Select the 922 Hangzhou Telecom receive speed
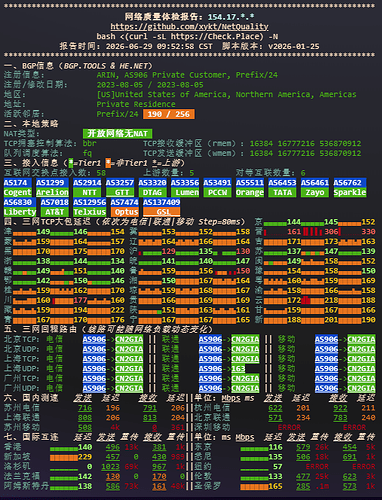Image resolution: width=382 pixels, height=500 pixels. [340, 408]
